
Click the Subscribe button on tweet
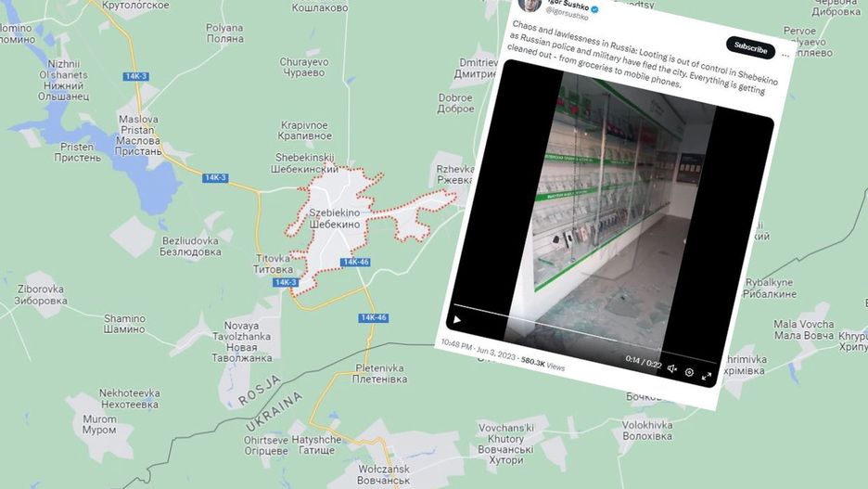tap(750, 48)
